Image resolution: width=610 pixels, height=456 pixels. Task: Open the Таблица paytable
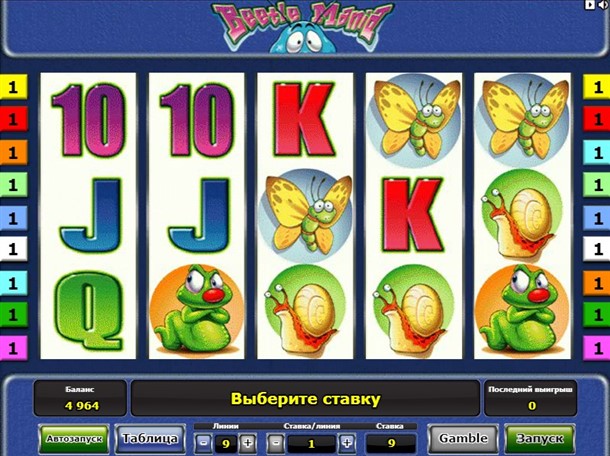pos(150,438)
